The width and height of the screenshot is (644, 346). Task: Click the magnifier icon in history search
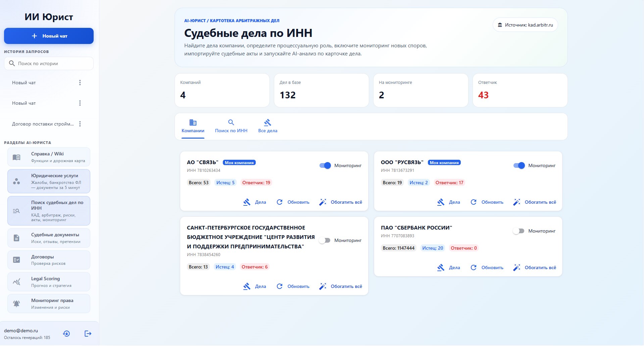pos(12,63)
